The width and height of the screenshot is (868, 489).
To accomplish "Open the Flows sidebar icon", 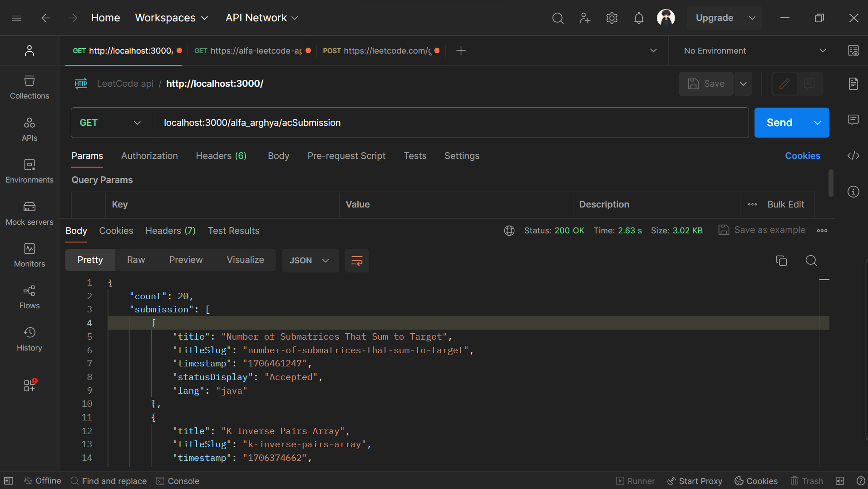I will pyautogui.click(x=30, y=297).
